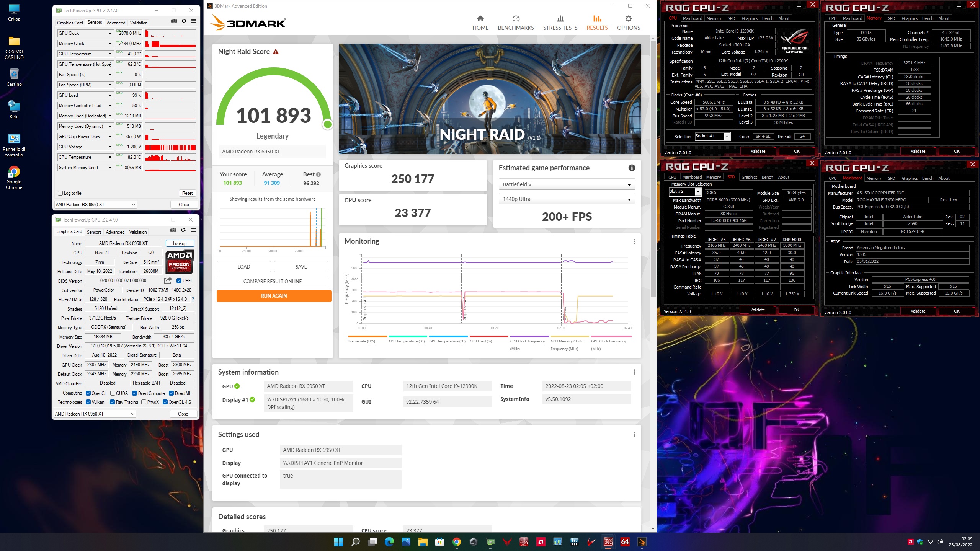
Task: Open the COSIMO CARLINO folder on desktop
Action: tap(14, 48)
